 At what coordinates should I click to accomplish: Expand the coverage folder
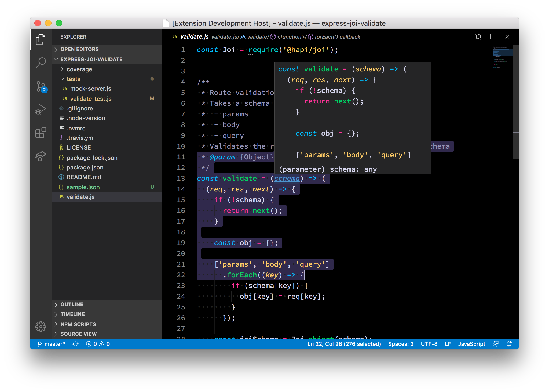tap(79, 69)
